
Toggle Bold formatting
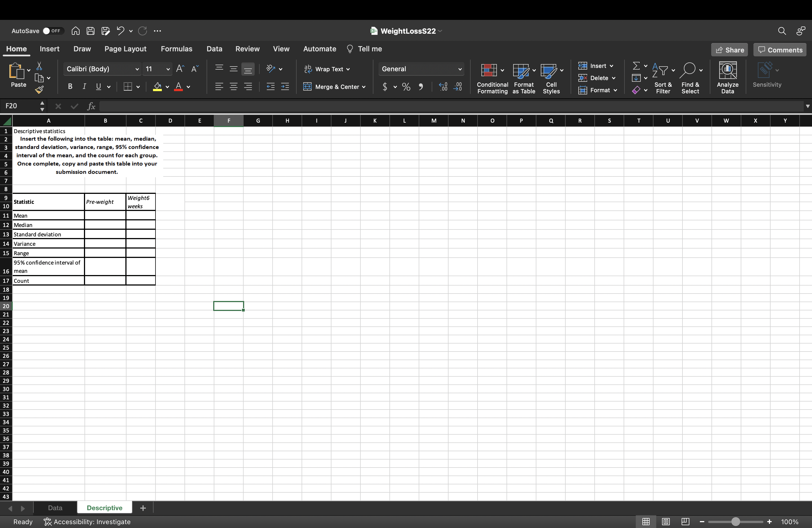tap(70, 87)
